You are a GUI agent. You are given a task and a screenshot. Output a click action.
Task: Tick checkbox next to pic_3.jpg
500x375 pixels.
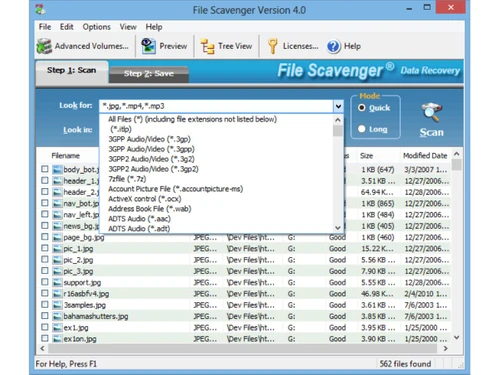pyautogui.click(x=45, y=271)
